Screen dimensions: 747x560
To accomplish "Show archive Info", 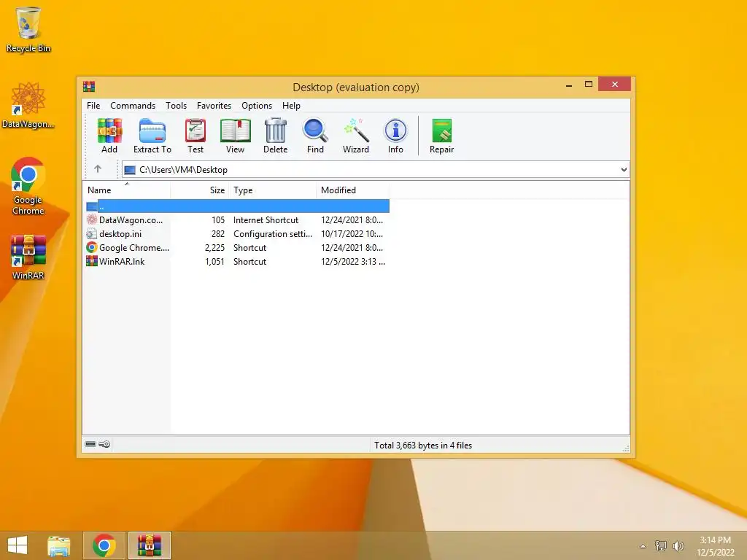I will coord(395,136).
